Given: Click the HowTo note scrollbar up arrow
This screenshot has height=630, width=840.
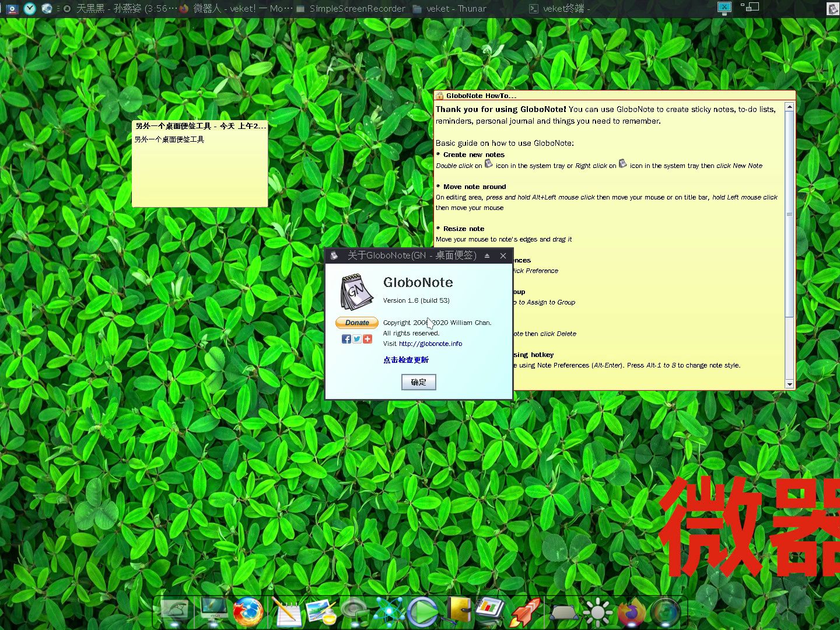Looking at the screenshot, I should pyautogui.click(x=789, y=107).
